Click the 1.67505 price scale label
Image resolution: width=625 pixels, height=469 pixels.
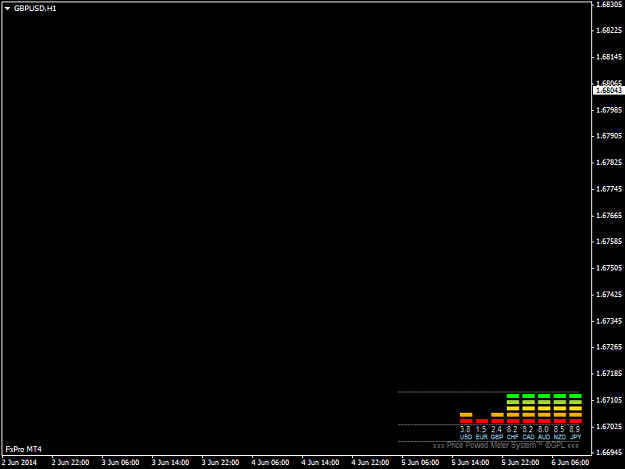[x=609, y=268]
